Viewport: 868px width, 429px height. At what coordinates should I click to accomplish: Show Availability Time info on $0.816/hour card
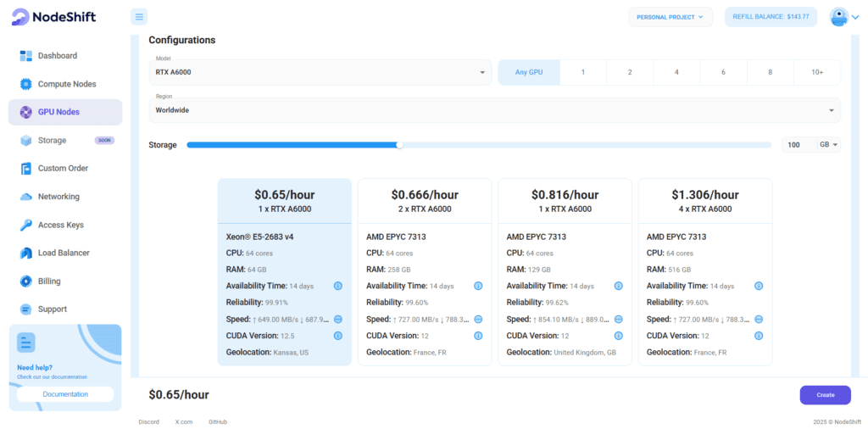click(618, 287)
